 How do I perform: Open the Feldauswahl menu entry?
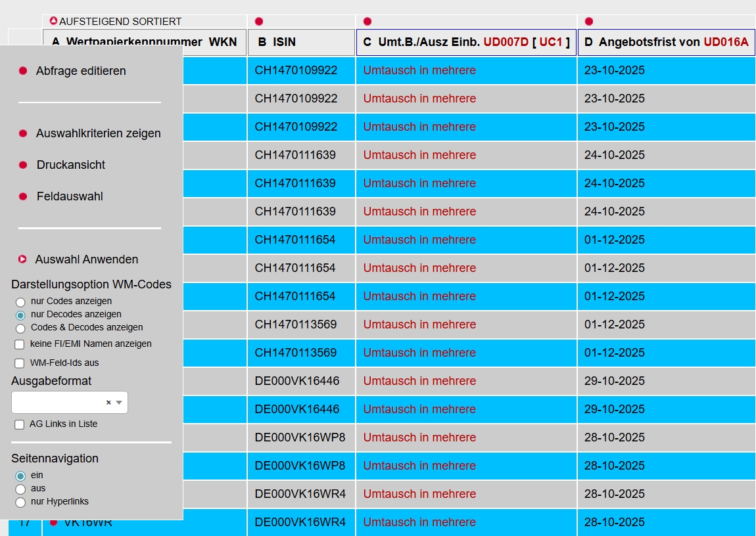click(x=70, y=196)
